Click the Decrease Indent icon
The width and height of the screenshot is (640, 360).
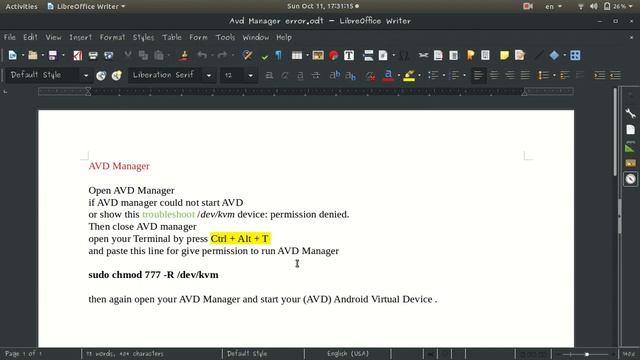(616, 75)
